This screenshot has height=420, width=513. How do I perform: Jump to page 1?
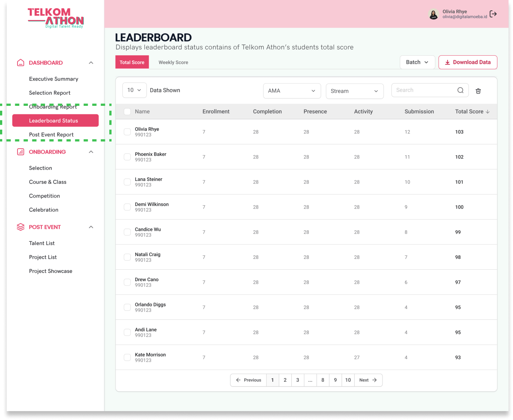point(272,380)
